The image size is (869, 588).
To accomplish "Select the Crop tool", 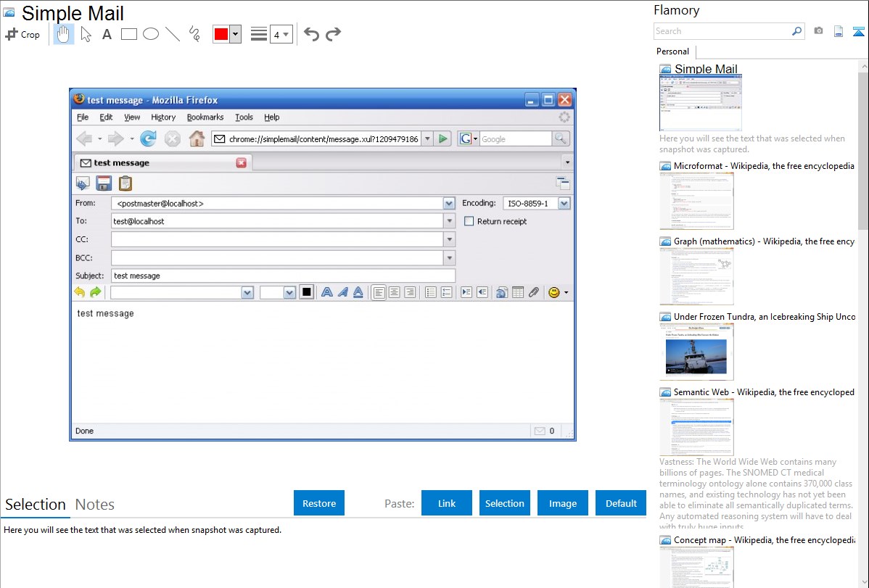I will point(22,34).
